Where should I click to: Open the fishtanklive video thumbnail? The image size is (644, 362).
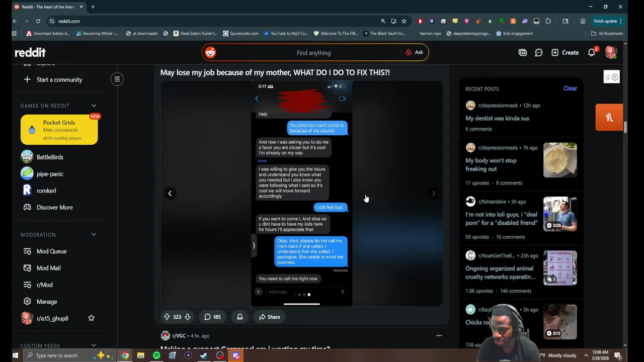[560, 214]
